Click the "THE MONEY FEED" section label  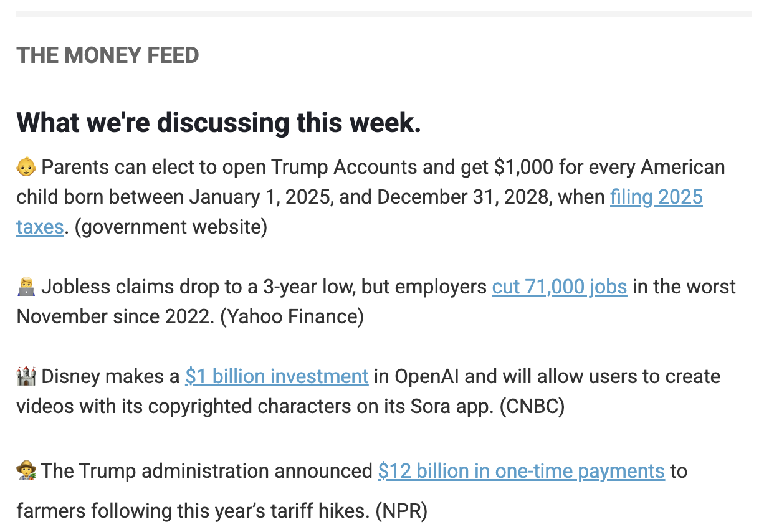click(108, 55)
